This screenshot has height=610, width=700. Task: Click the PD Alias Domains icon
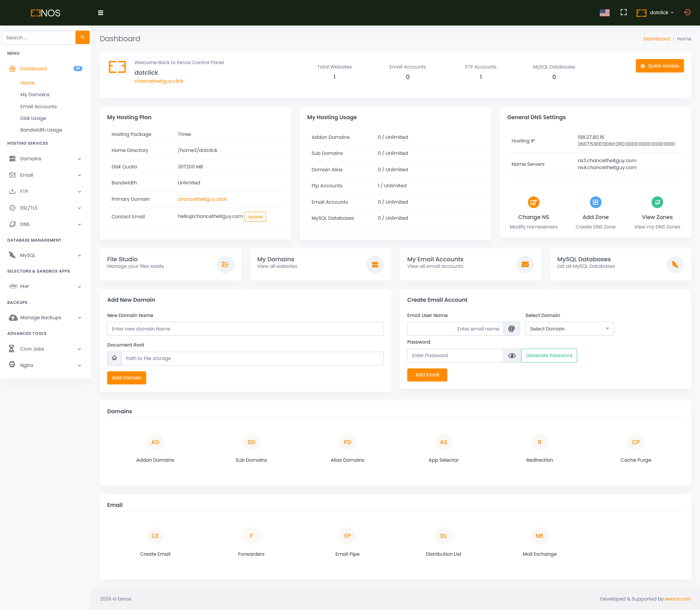click(347, 442)
